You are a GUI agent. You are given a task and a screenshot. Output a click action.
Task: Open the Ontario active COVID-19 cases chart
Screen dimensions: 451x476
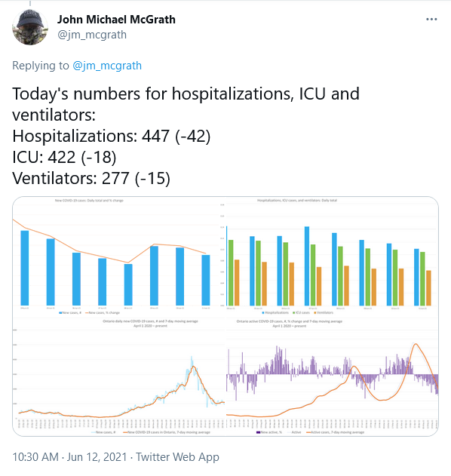tap(332, 376)
